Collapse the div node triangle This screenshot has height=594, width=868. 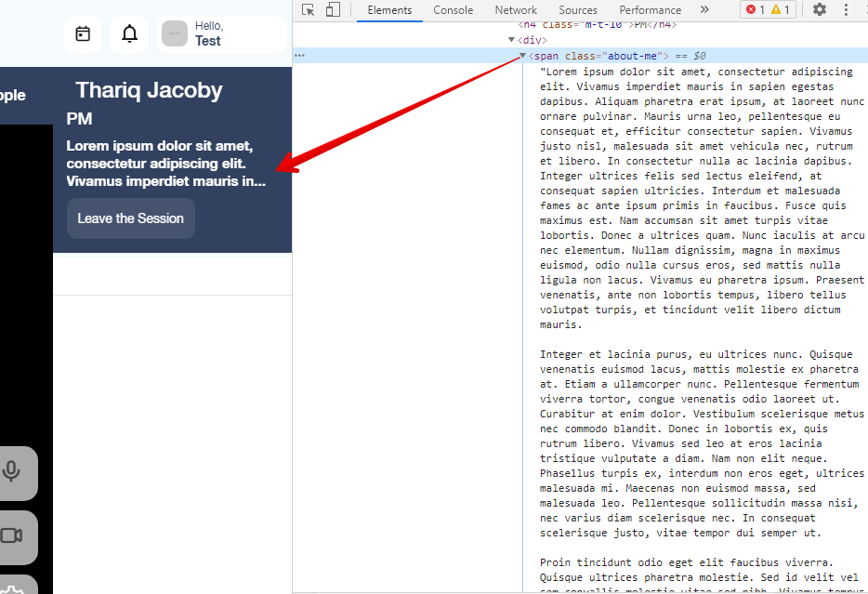click(x=511, y=40)
